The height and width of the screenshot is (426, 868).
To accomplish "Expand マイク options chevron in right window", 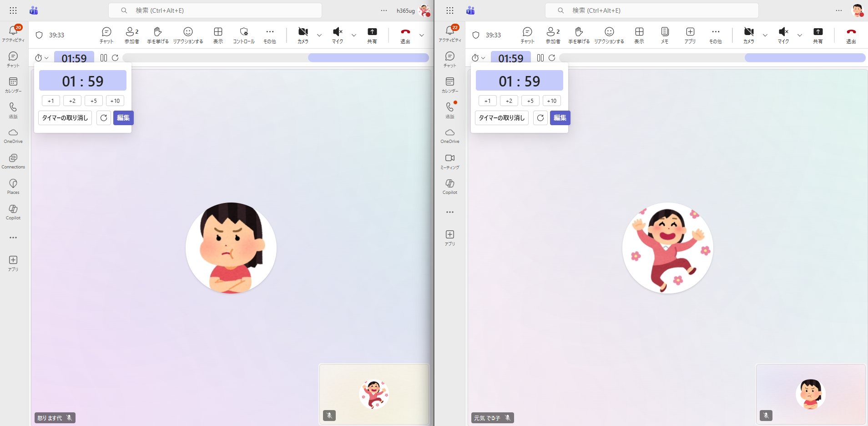I will 800,35.
